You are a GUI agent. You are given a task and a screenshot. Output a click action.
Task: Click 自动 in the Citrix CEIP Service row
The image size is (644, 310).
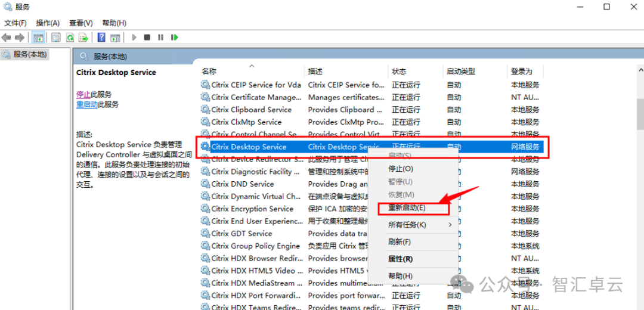tap(454, 85)
